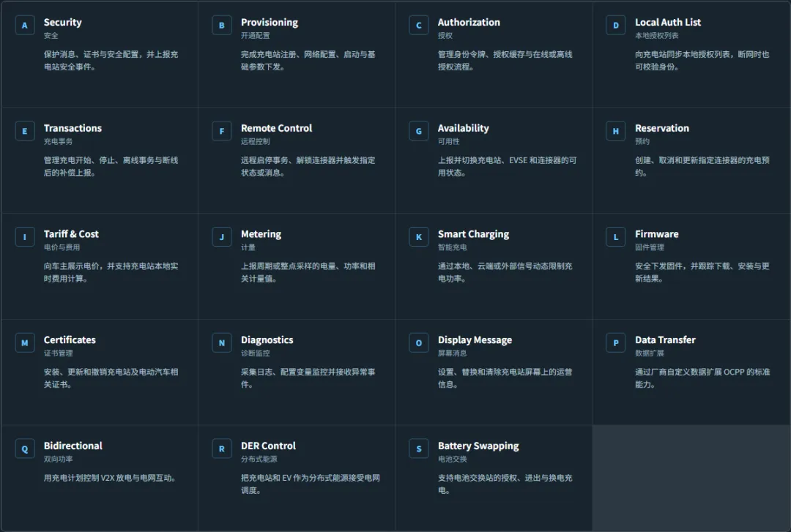The height and width of the screenshot is (532, 791).
Task: Click the G badge next to Availability
Action: [419, 131]
